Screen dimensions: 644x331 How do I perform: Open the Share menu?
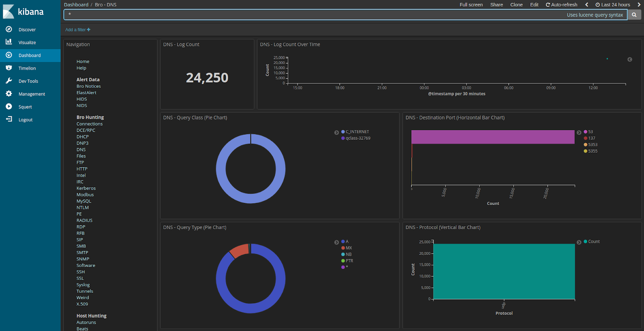tap(496, 5)
